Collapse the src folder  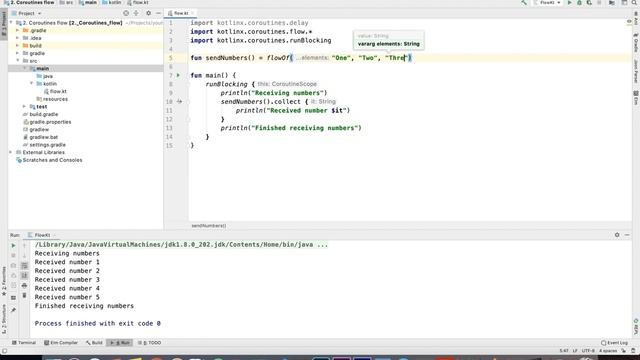[18, 60]
